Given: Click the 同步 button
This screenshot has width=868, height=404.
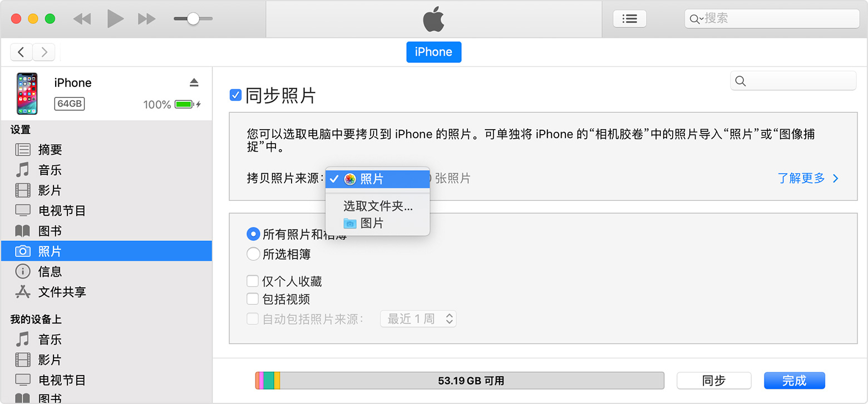Looking at the screenshot, I should pos(713,381).
